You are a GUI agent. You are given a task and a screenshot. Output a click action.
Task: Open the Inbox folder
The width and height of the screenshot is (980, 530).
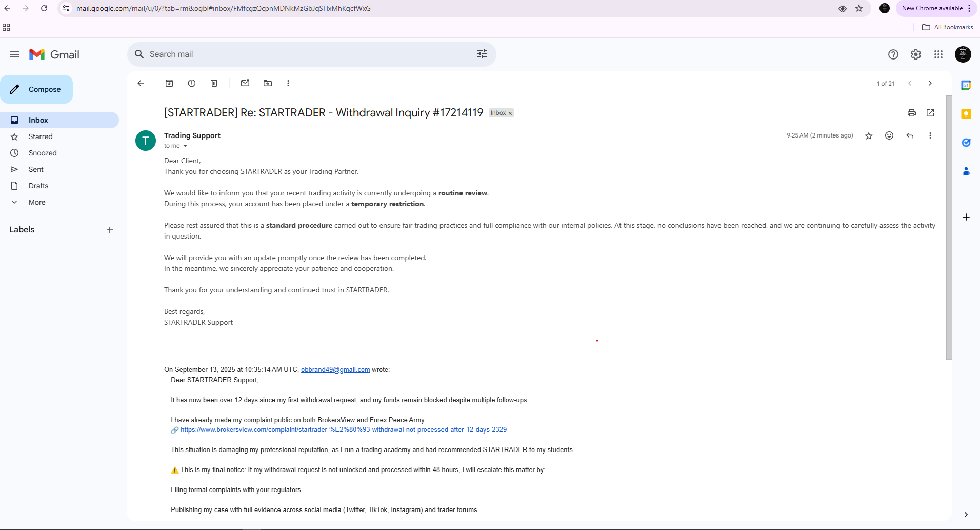pos(59,120)
